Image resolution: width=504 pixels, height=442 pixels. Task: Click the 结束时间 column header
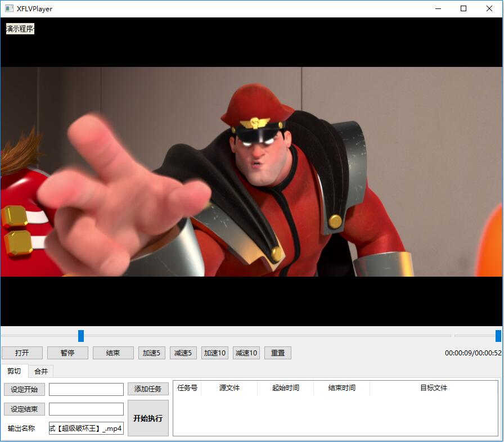[x=341, y=388]
